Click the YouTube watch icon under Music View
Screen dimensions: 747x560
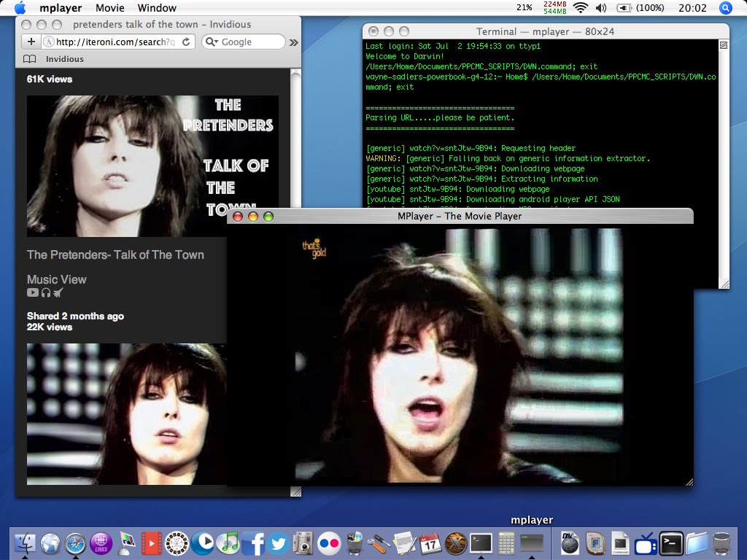[33, 292]
